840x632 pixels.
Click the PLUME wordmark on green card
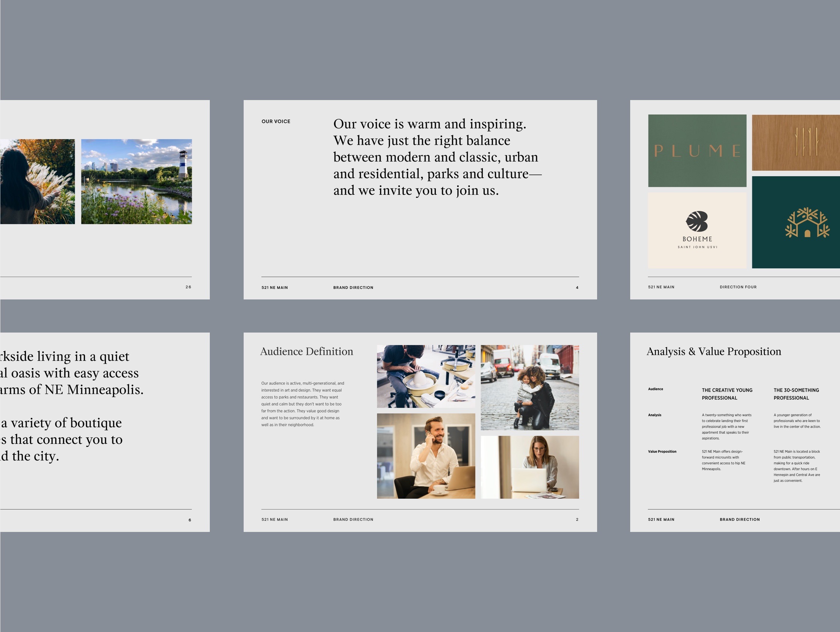(697, 151)
